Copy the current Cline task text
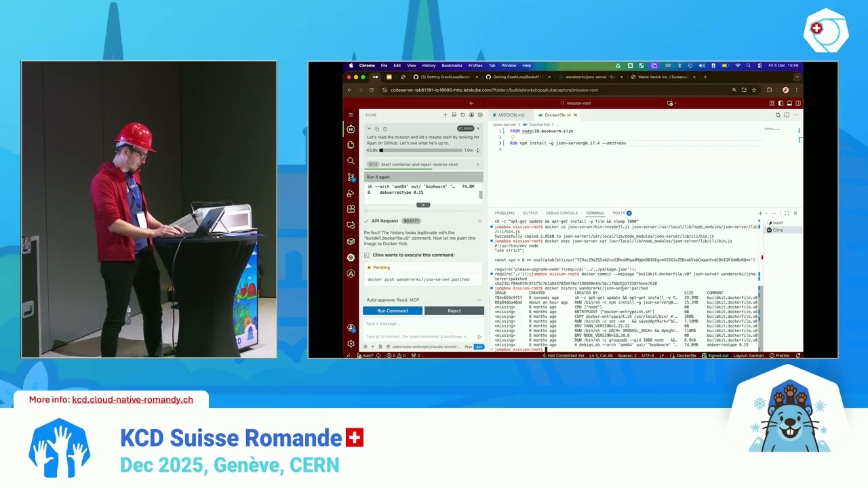Image resolution: width=868 pixels, height=488 pixels. pos(378,129)
